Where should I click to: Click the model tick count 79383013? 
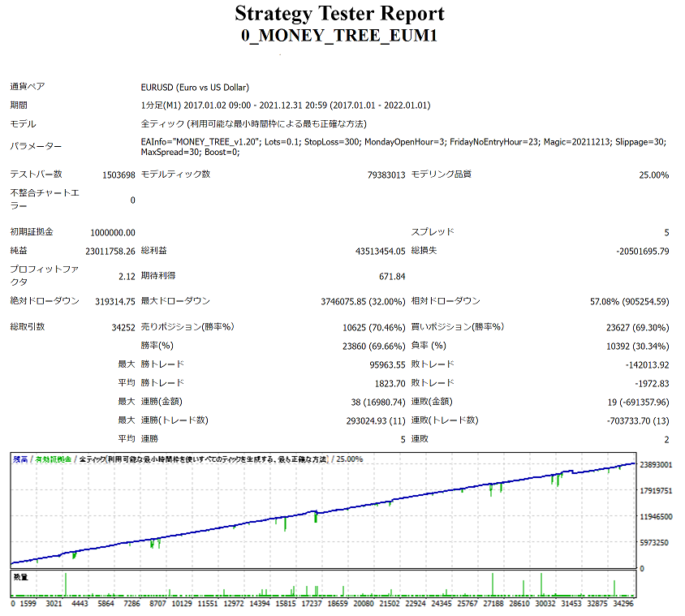point(386,174)
